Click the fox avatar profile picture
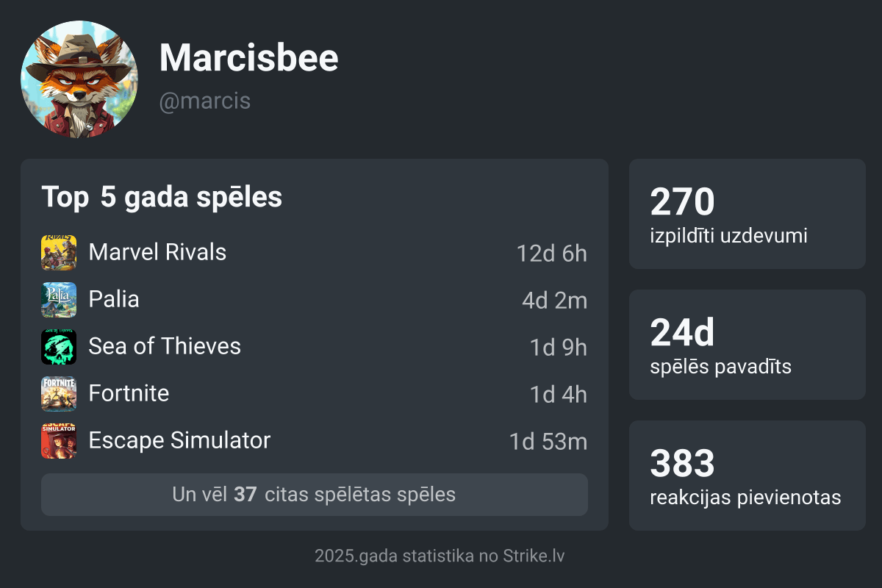This screenshot has width=882, height=588. 79,79
